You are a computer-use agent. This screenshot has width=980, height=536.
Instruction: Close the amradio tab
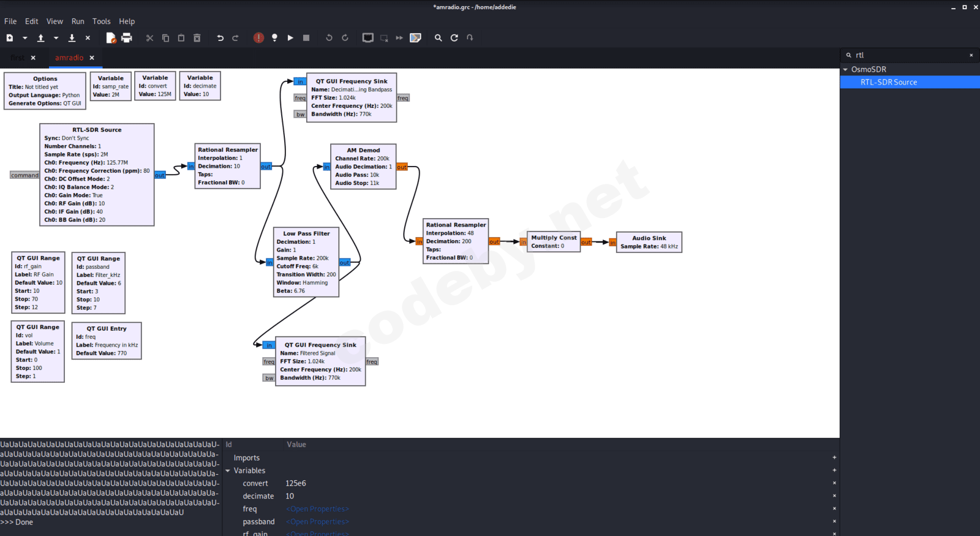tap(92, 58)
